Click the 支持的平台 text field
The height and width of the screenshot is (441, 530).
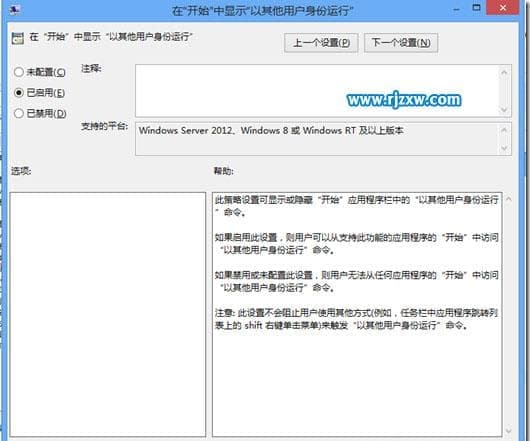point(317,139)
